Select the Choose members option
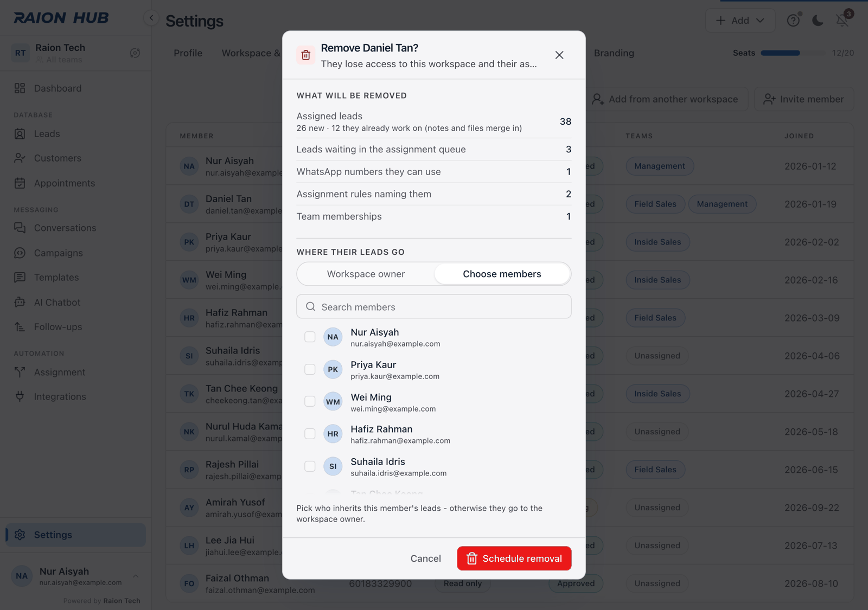Viewport: 868px width, 610px height. (502, 274)
